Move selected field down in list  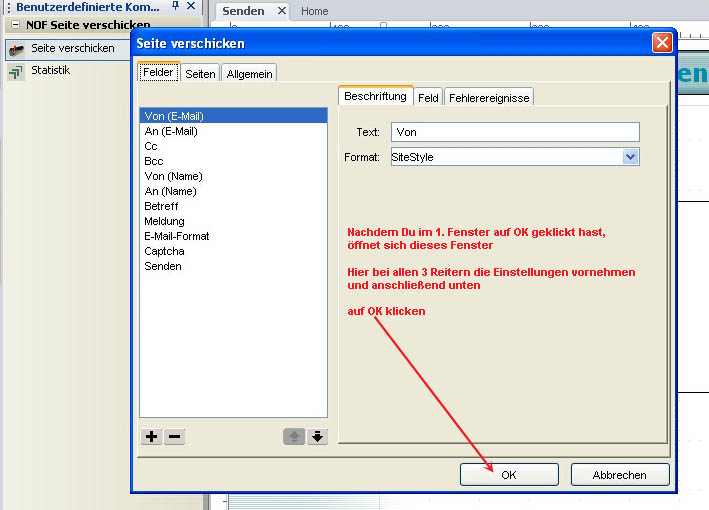coord(317,436)
